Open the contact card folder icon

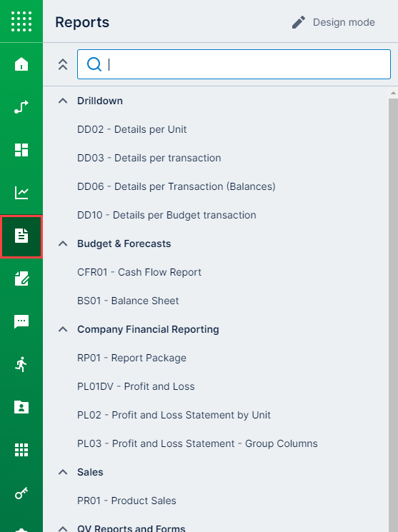(21, 407)
